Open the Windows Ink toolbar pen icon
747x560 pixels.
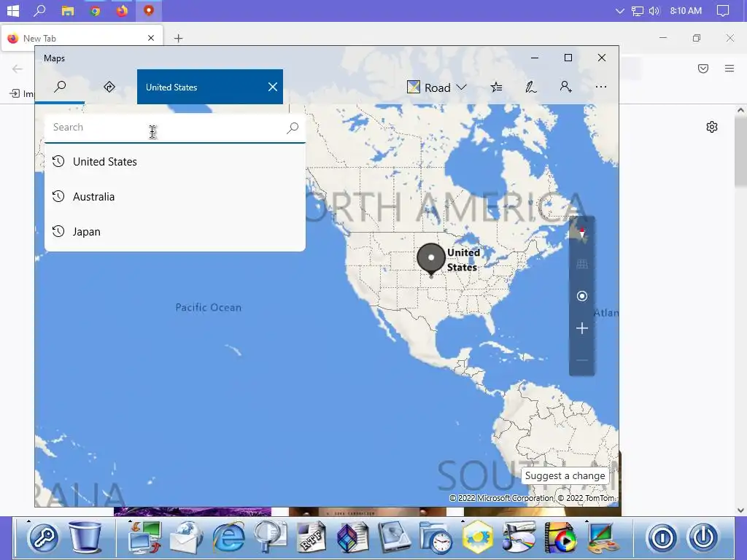pos(531,87)
